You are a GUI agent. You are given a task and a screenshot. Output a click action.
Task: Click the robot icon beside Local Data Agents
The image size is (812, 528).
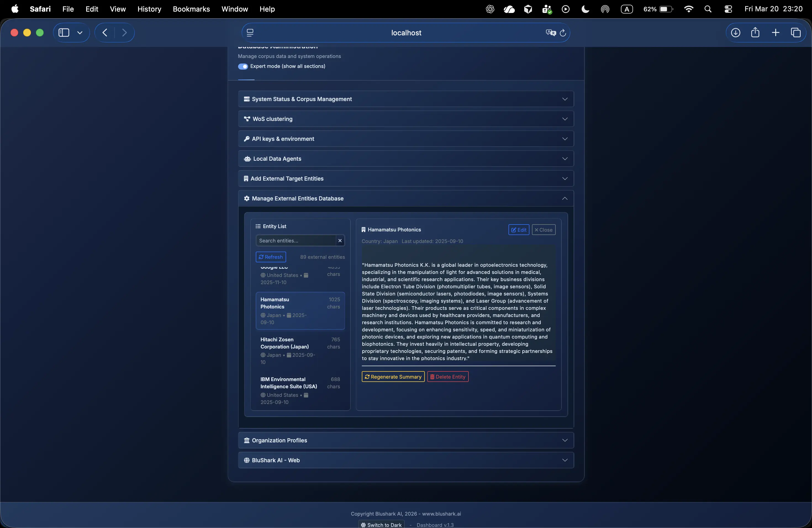(x=247, y=159)
